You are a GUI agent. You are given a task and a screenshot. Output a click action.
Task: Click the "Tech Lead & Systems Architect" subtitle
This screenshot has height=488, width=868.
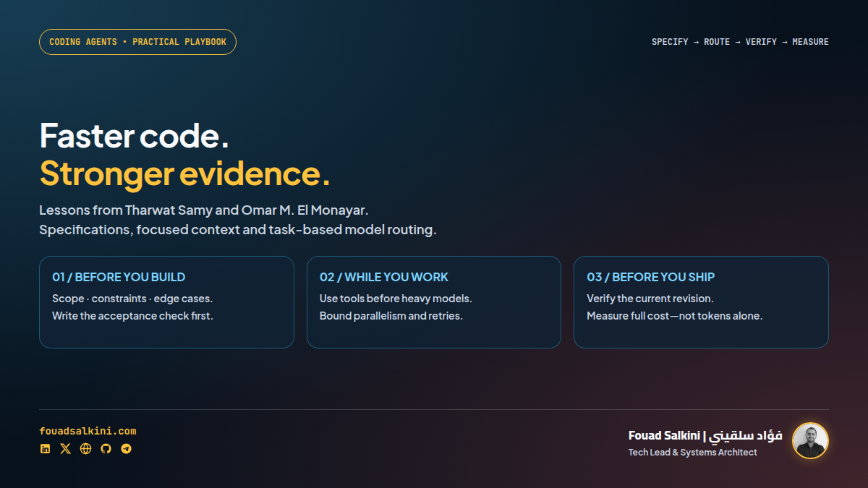click(693, 453)
